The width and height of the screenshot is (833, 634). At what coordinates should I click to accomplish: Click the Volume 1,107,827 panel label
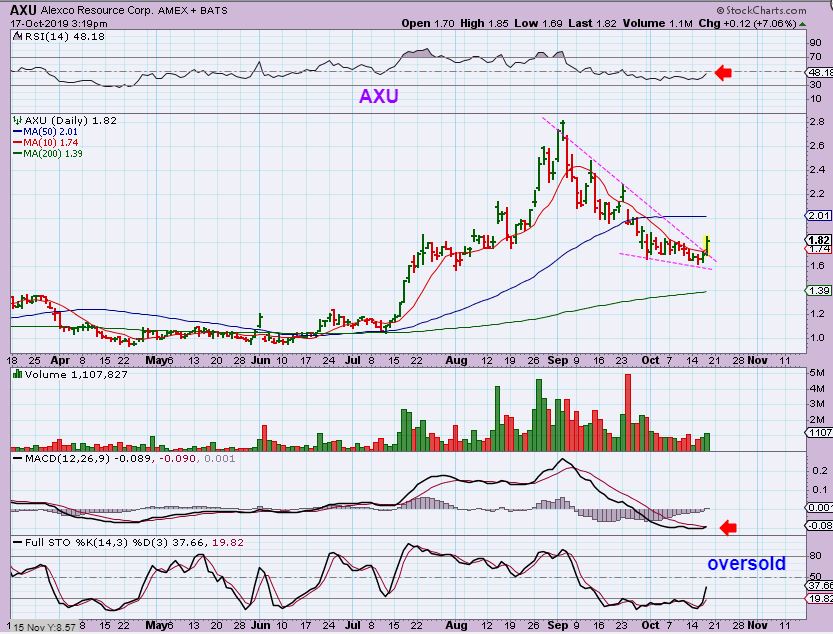[76, 375]
